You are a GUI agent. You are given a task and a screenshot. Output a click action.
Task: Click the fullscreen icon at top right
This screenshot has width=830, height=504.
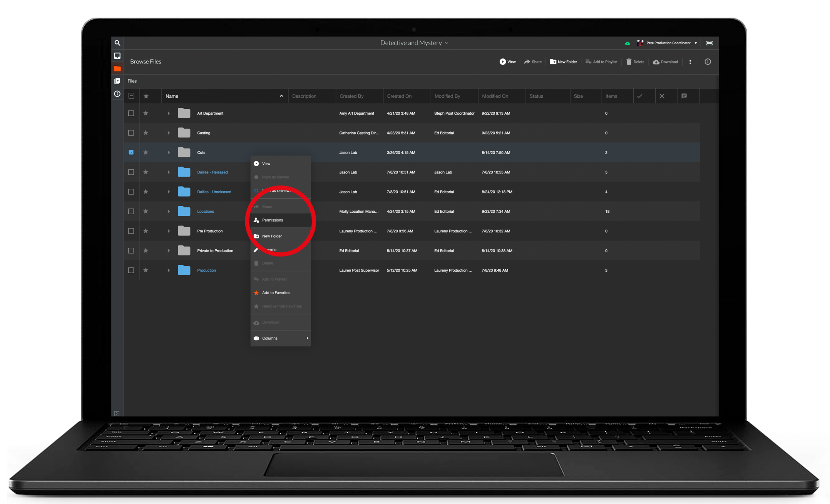click(x=709, y=43)
